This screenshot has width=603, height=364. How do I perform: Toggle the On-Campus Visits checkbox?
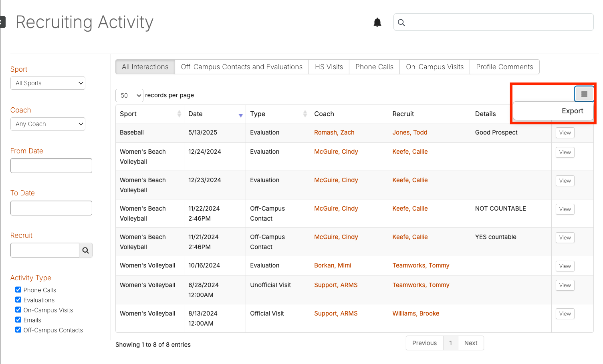[x=18, y=310]
